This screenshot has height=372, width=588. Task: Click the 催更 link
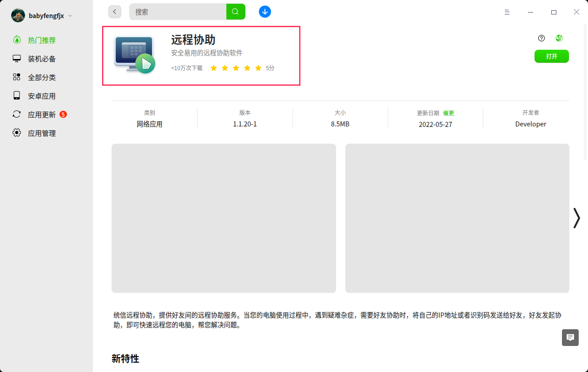pyautogui.click(x=449, y=113)
